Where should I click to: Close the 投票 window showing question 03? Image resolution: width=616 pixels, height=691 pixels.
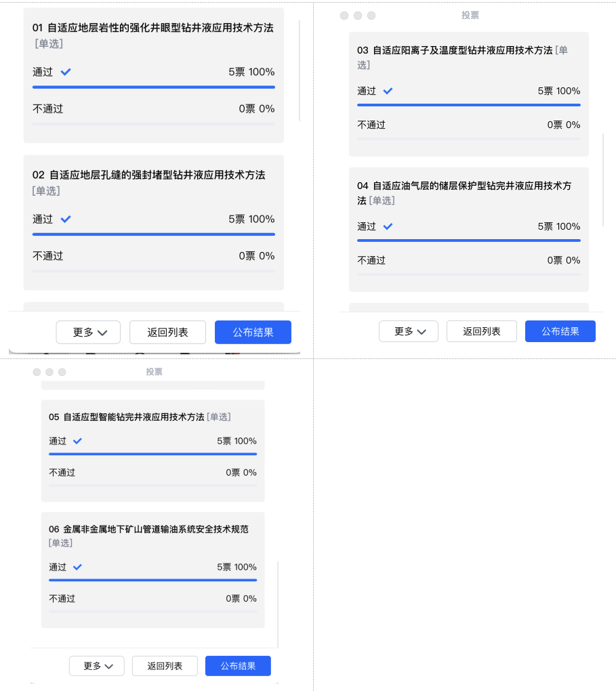(344, 16)
